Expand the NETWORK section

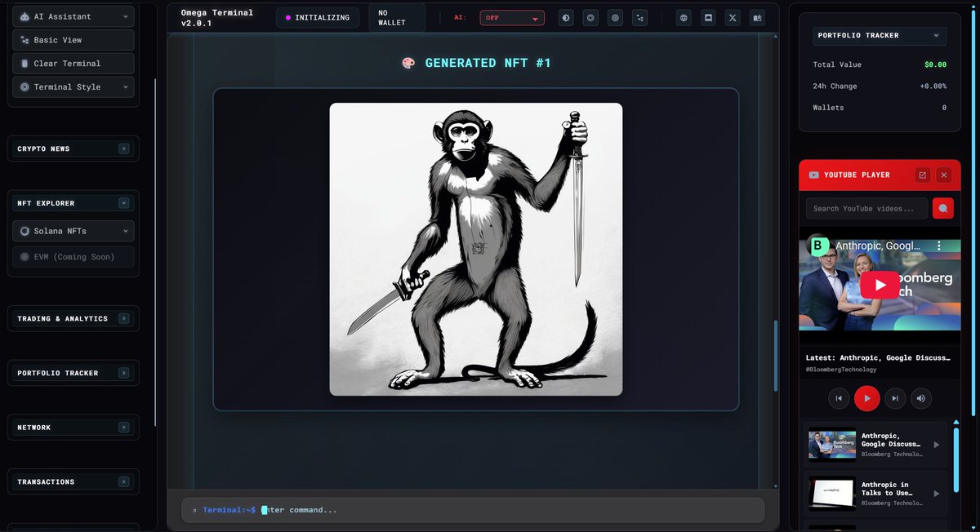click(73, 428)
